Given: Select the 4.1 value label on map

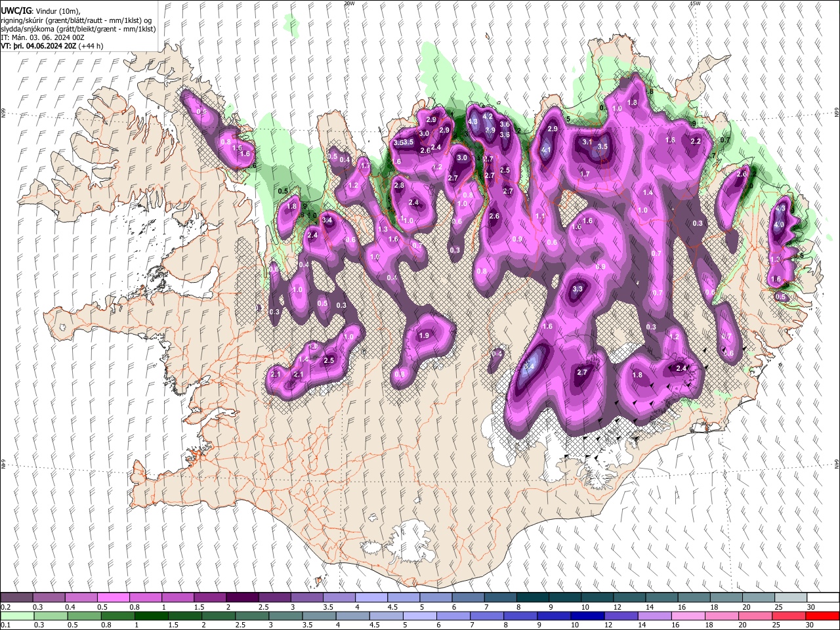Looking at the screenshot, I should pos(546,150).
